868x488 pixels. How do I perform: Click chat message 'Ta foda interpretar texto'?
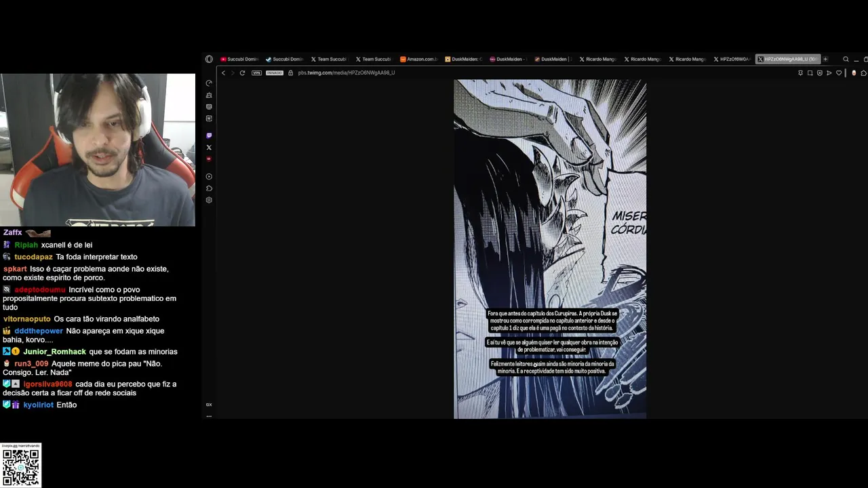tap(96, 257)
